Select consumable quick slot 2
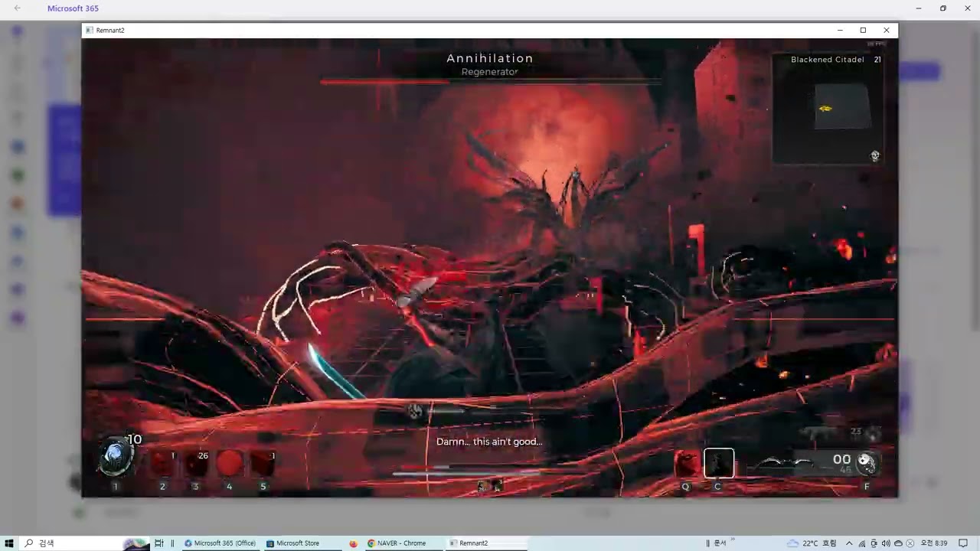 tap(162, 463)
